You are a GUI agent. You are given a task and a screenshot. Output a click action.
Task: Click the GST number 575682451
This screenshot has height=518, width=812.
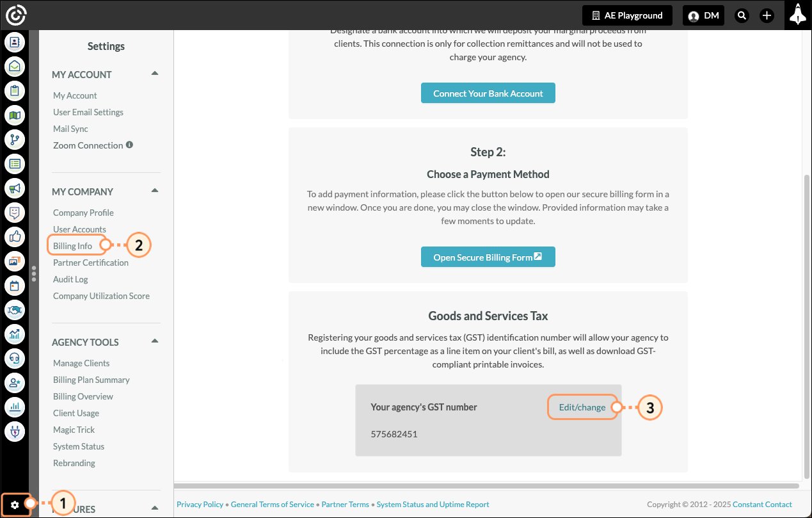394,434
